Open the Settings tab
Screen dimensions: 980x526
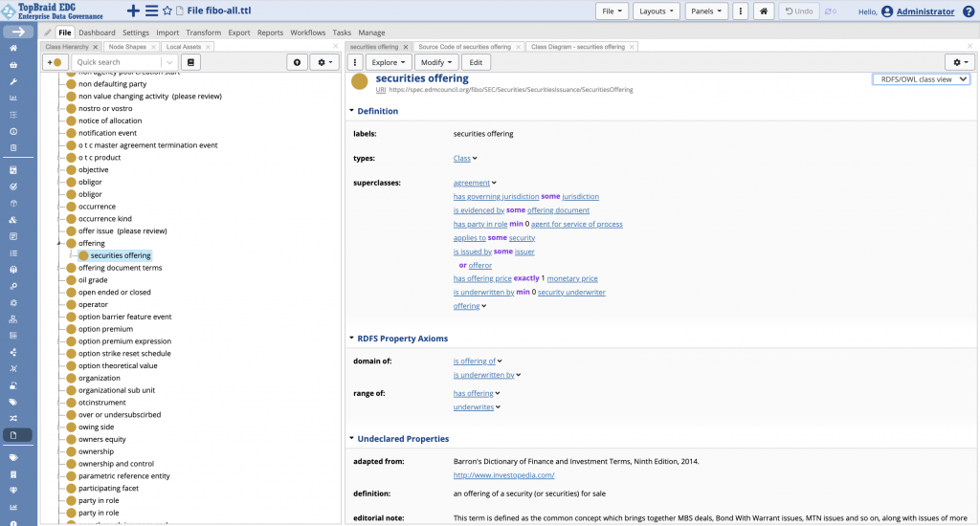tap(136, 33)
